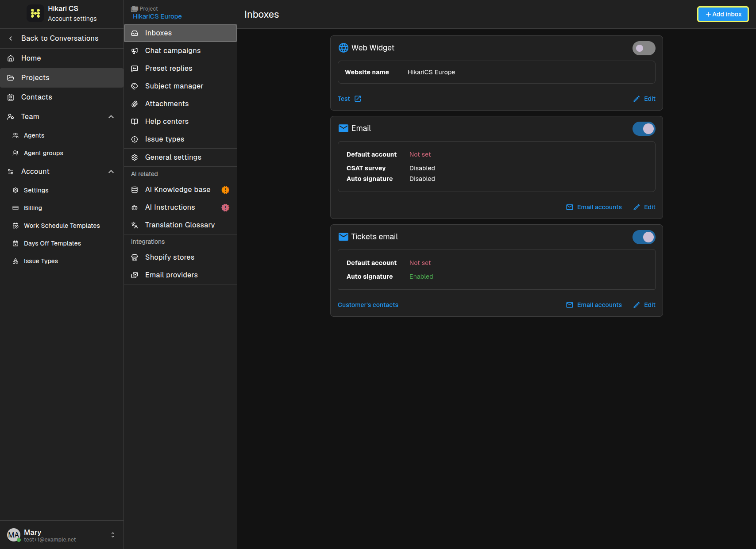Click the Email providers icon

[x=135, y=275]
